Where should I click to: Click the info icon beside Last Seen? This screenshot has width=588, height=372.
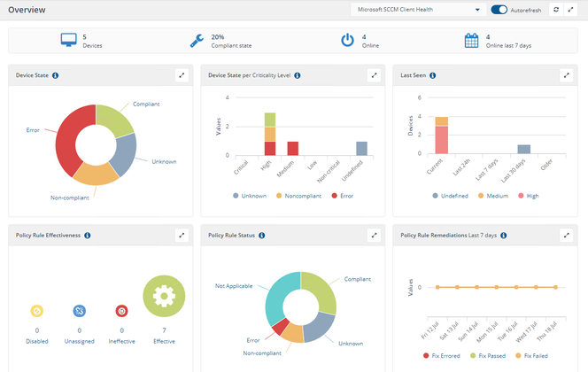[x=430, y=75]
